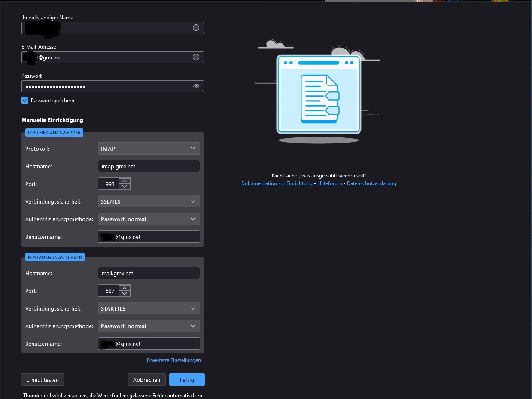Screen dimensions: 532x399
Task: Open Dokumentation zur Einrichtung link
Action: (277, 183)
